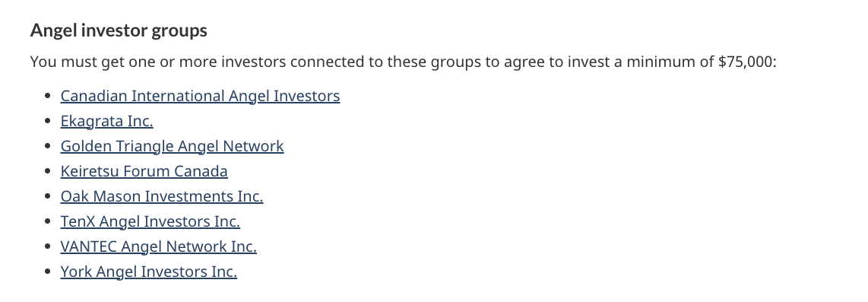Open the Canadian International Angel Investors link
868x302 pixels.
click(200, 96)
